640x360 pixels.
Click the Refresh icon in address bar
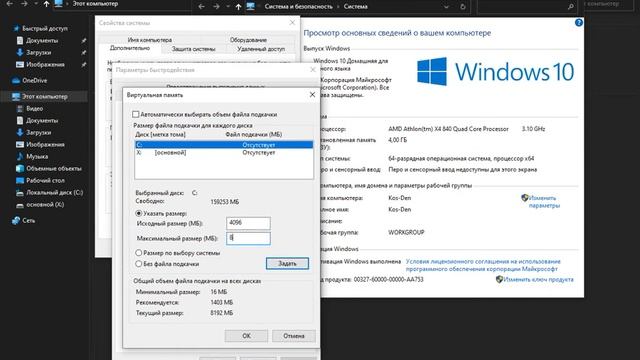pos(462,7)
